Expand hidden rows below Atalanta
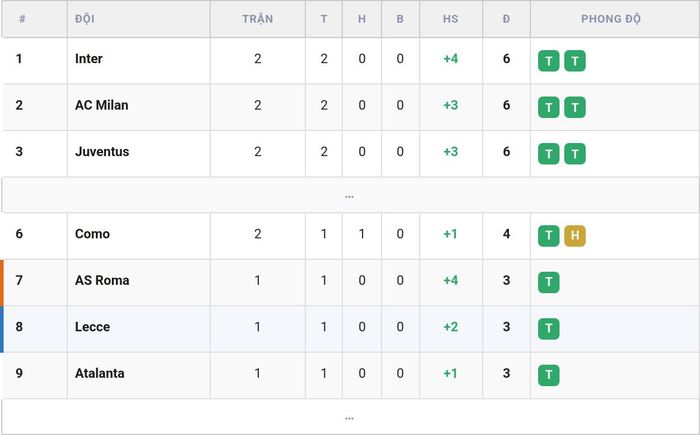 point(350,417)
